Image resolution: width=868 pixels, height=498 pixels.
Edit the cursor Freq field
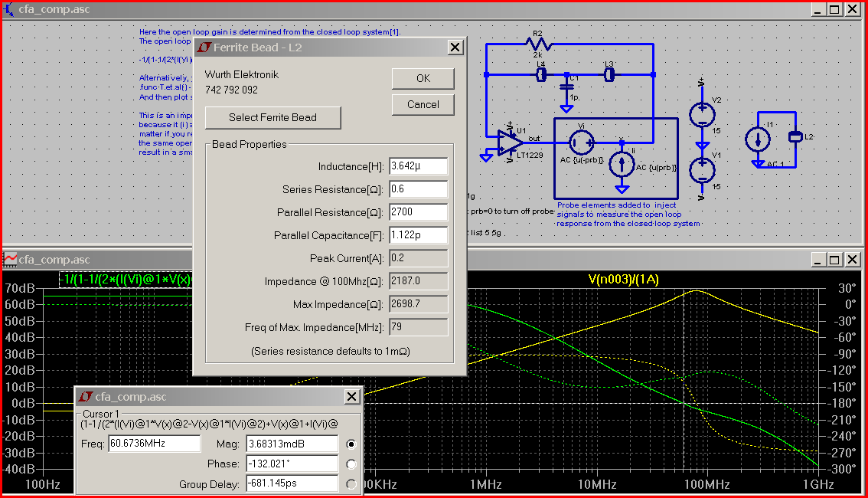click(x=154, y=443)
